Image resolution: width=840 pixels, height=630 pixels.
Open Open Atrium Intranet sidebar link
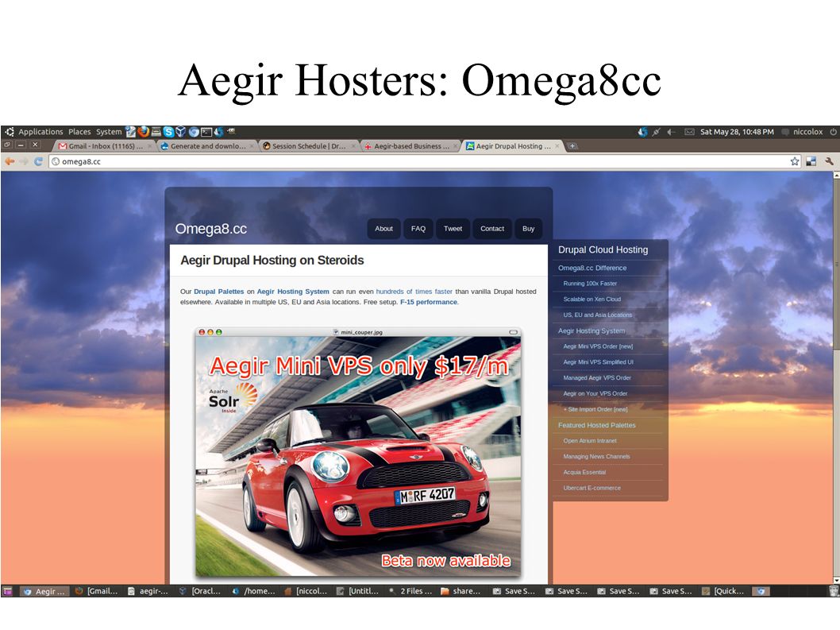click(590, 441)
